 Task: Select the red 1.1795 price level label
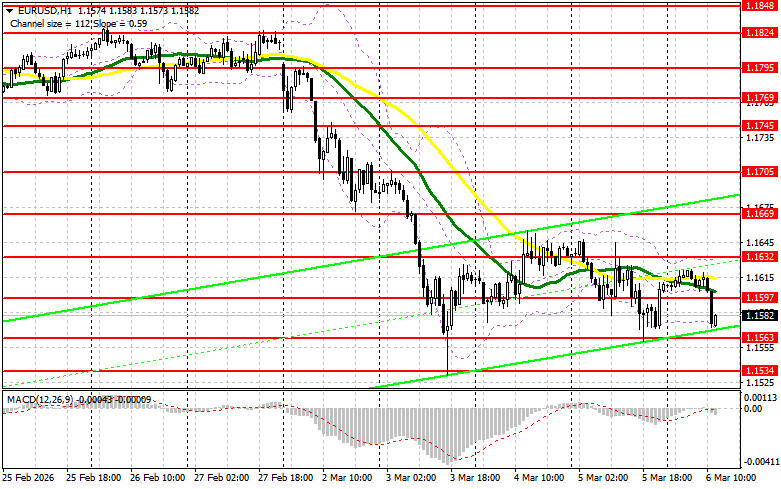[x=759, y=67]
